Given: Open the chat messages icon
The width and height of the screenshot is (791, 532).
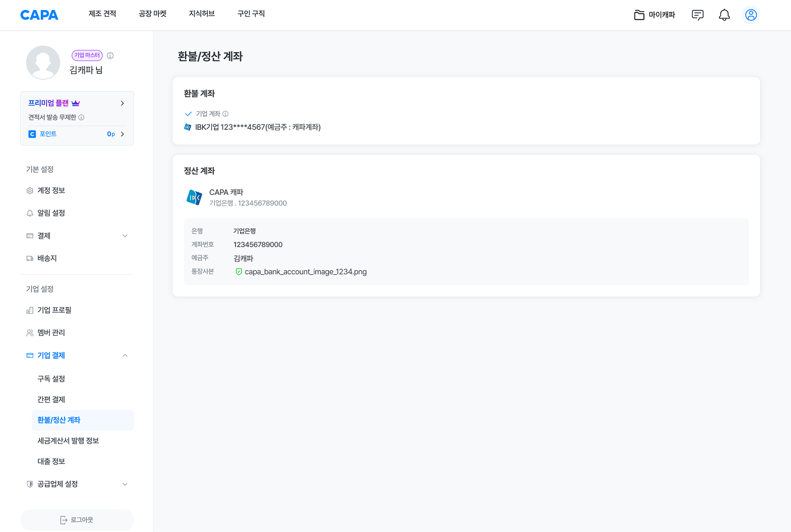Looking at the screenshot, I should pyautogui.click(x=697, y=15).
